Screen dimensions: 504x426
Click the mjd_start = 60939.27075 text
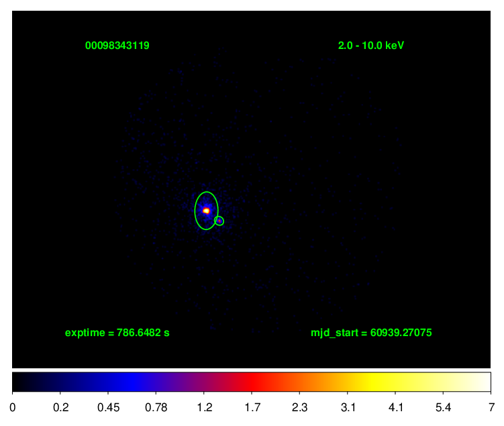pos(366,333)
